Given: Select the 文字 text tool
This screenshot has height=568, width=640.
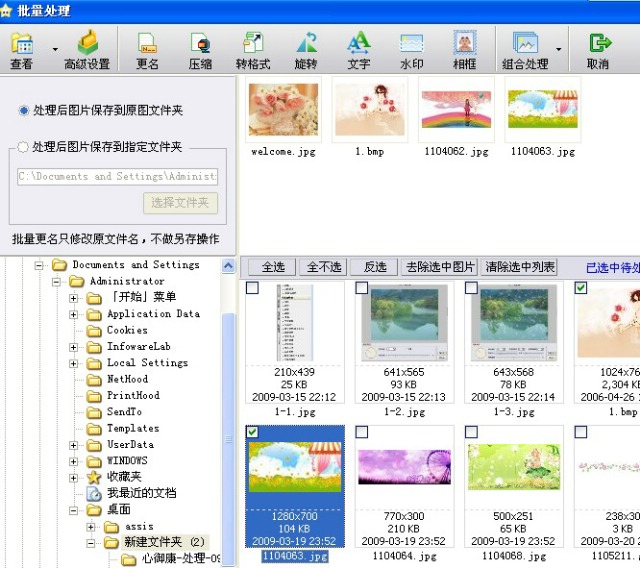Looking at the screenshot, I should (359, 51).
